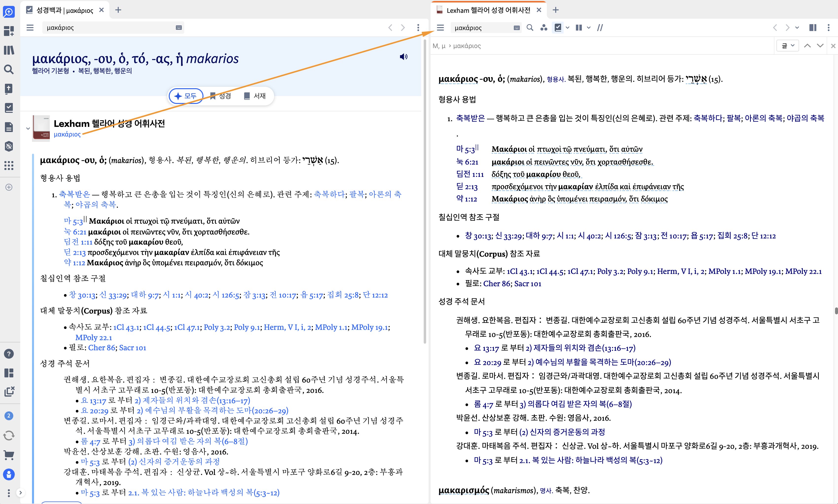Image resolution: width=838 pixels, height=504 pixels.
Task: Close the Lexham 헬라어 성경 어휘사전 tab
Action: coord(539,10)
